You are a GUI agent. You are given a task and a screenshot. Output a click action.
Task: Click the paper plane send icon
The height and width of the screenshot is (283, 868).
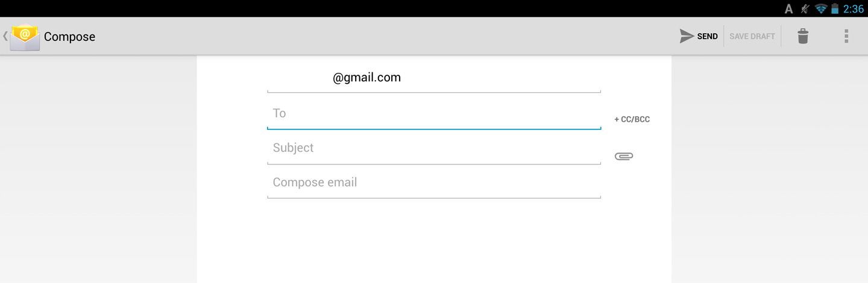[687, 36]
